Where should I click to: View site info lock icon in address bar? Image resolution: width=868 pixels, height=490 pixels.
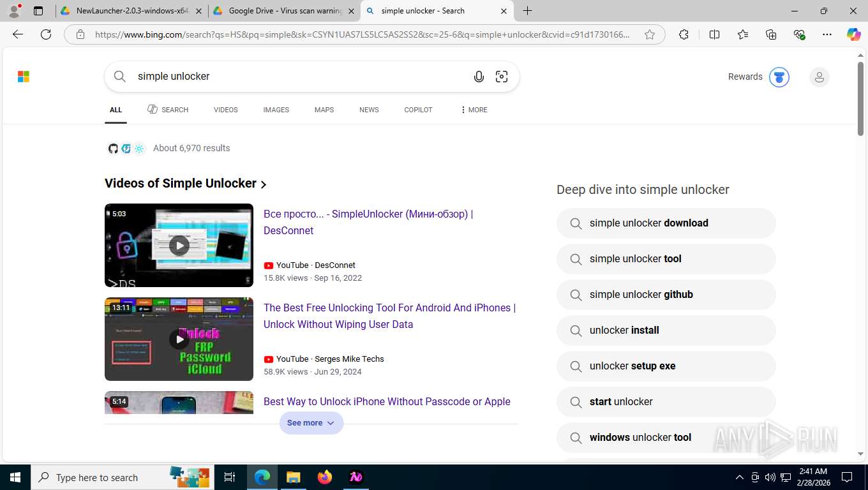(80, 34)
